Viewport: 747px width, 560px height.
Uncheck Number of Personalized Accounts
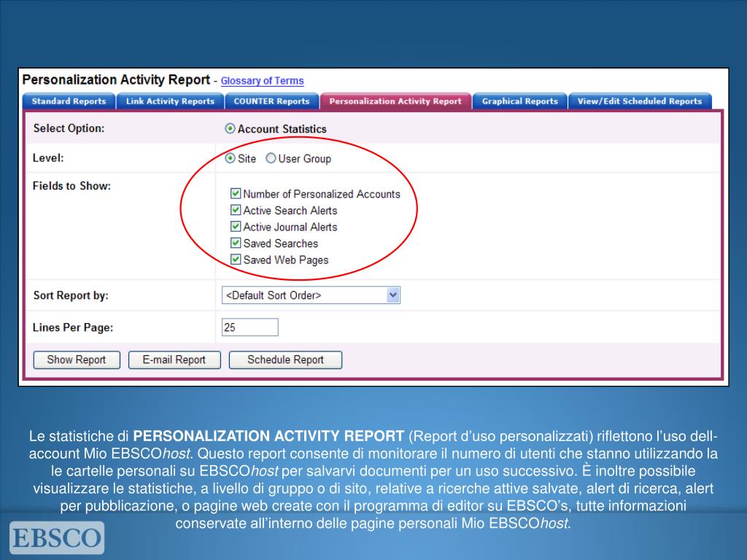236,193
